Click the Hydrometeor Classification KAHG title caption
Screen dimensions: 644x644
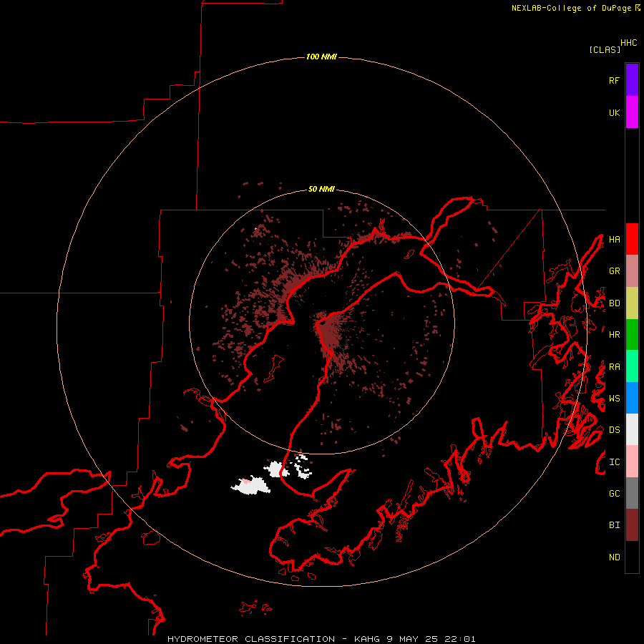pyautogui.click(x=321, y=639)
